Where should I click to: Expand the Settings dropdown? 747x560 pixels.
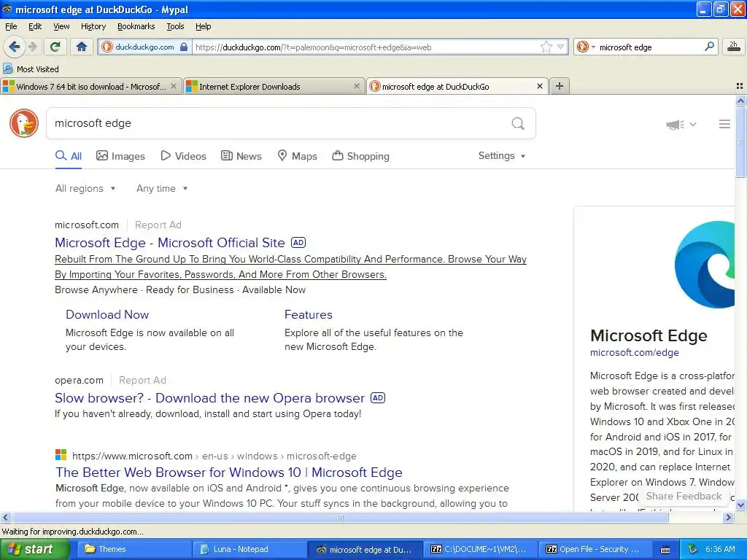pyautogui.click(x=502, y=156)
